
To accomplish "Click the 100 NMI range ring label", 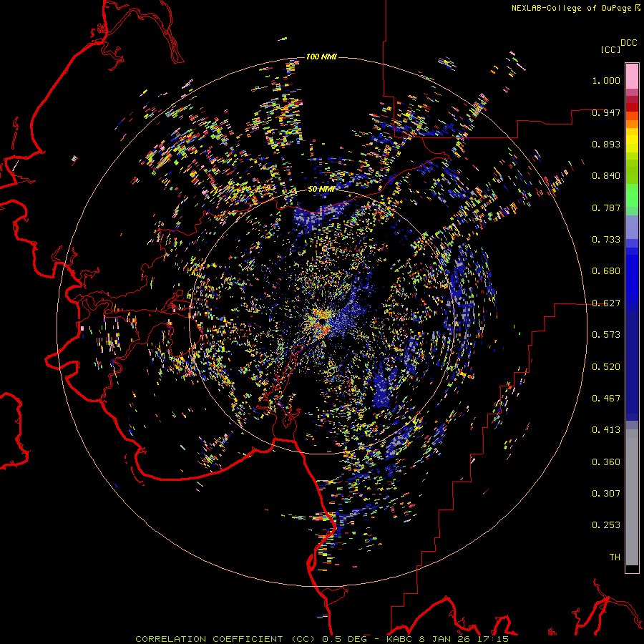I will click(321, 57).
